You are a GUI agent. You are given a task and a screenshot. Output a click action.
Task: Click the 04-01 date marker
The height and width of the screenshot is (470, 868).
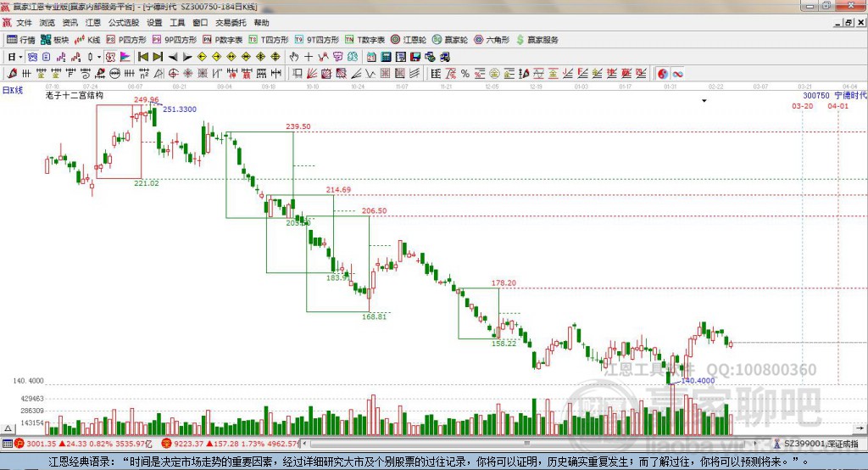[837, 106]
